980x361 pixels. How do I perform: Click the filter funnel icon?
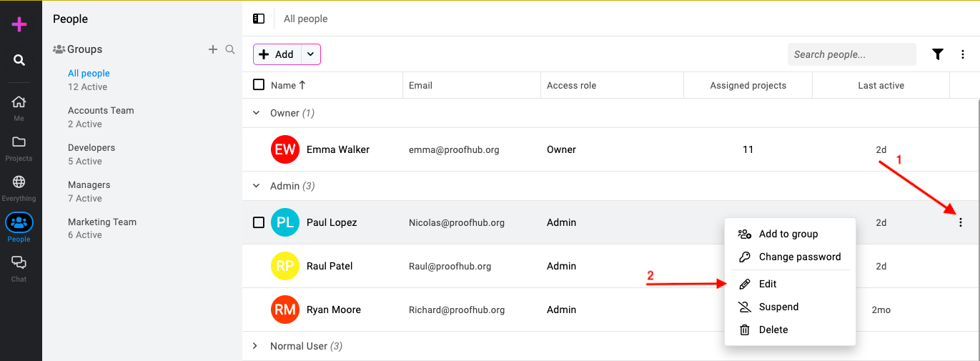[938, 54]
